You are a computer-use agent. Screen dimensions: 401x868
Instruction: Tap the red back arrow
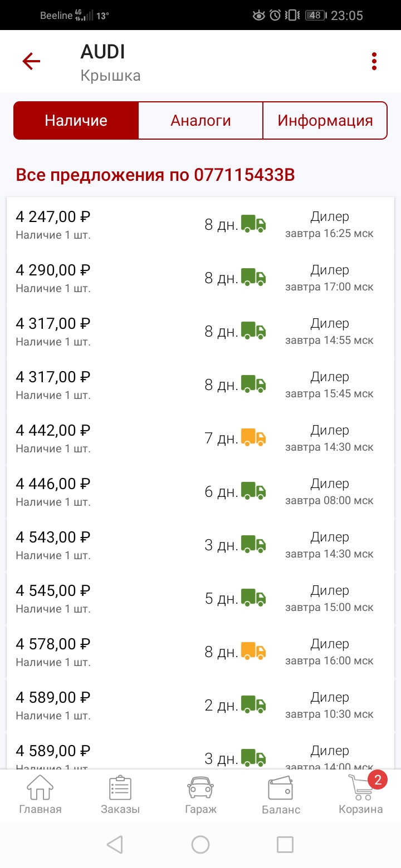click(x=31, y=61)
